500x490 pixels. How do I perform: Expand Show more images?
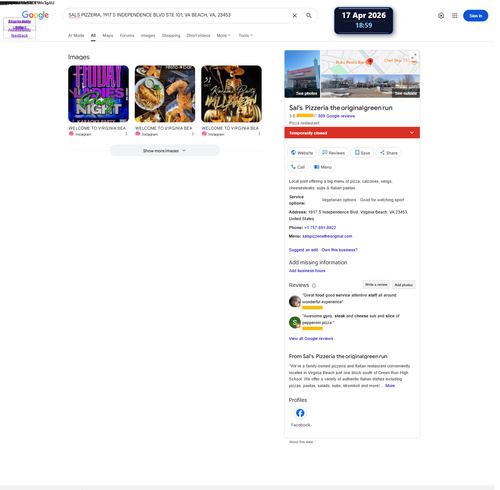[x=165, y=151]
